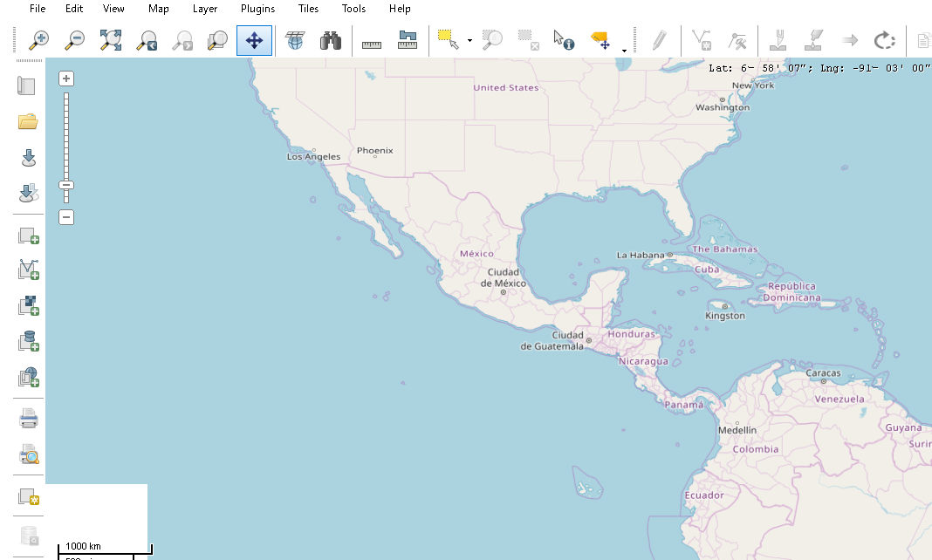Open the Tiles menu
The image size is (932, 560).
pos(308,9)
